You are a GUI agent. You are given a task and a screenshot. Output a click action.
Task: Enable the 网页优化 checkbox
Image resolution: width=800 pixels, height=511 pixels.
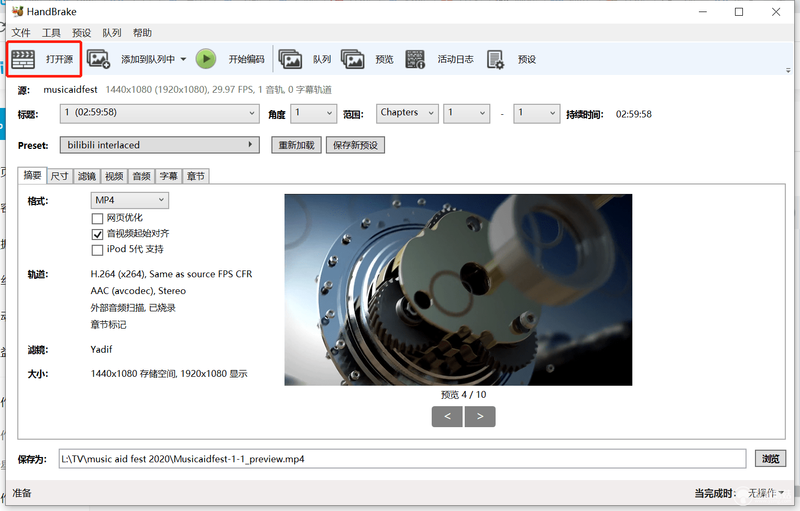click(97, 219)
